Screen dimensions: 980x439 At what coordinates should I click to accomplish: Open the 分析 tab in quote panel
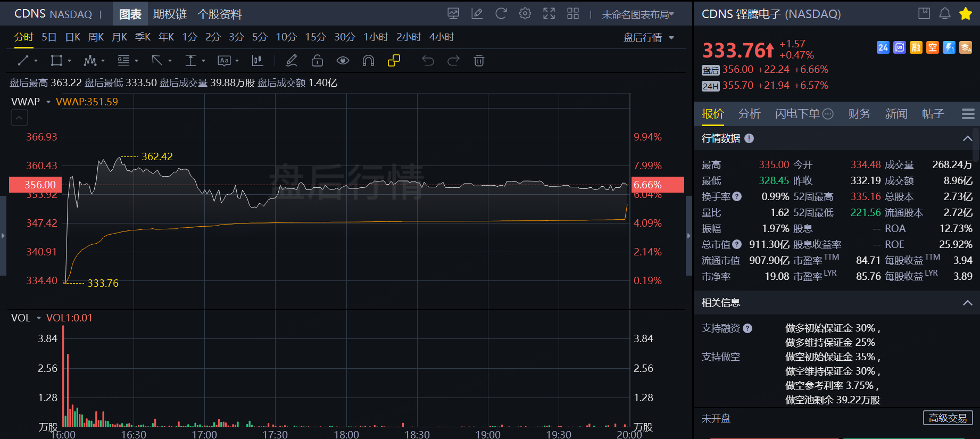click(x=749, y=114)
